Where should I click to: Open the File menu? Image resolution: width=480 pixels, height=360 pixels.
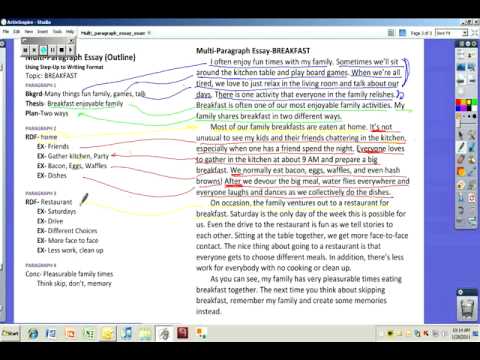point(6,32)
